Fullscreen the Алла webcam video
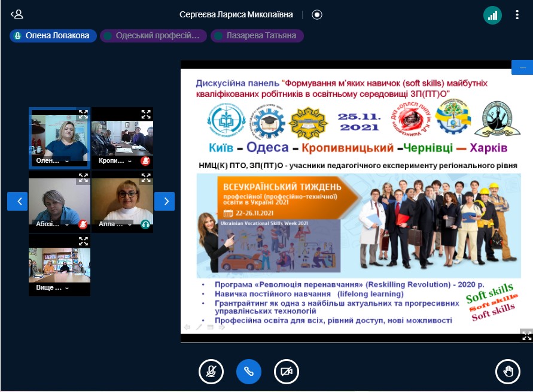This screenshot has height=392, width=533. point(145,178)
